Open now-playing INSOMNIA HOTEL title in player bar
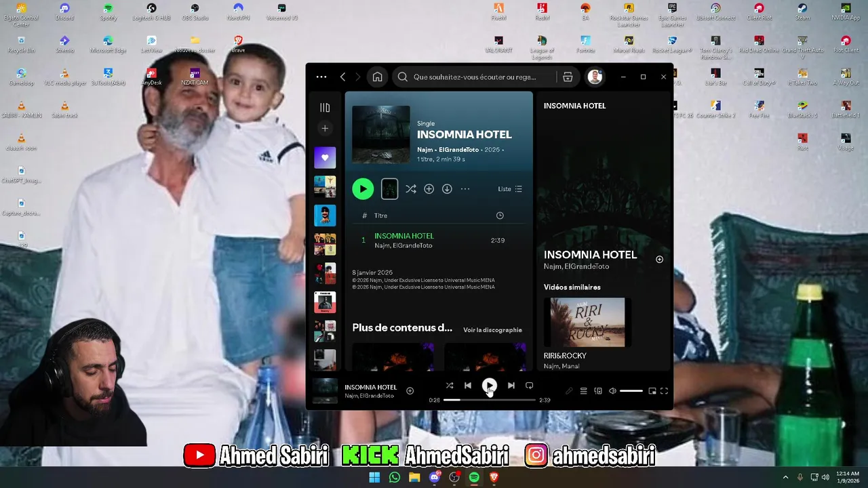This screenshot has height=488, width=868. (370, 387)
